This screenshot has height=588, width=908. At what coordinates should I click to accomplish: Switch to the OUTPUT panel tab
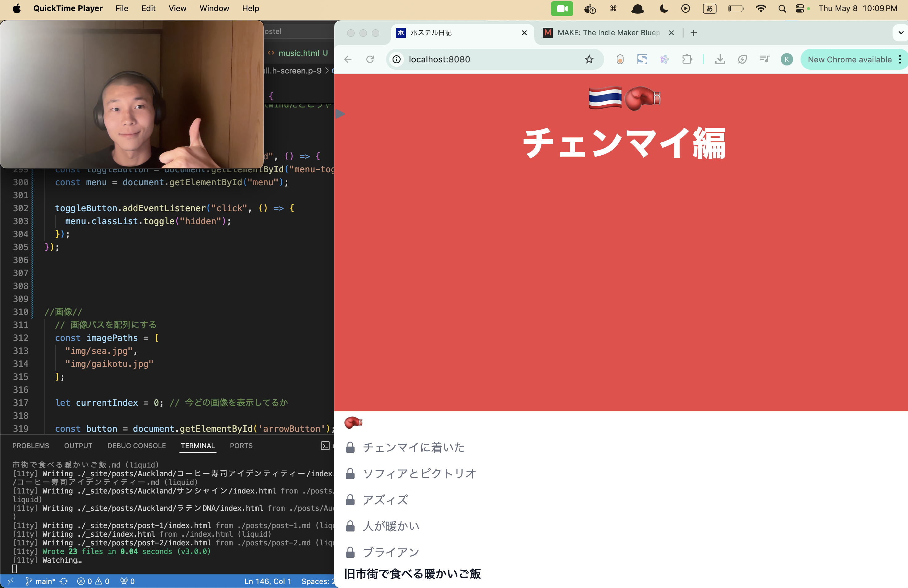coord(78,446)
